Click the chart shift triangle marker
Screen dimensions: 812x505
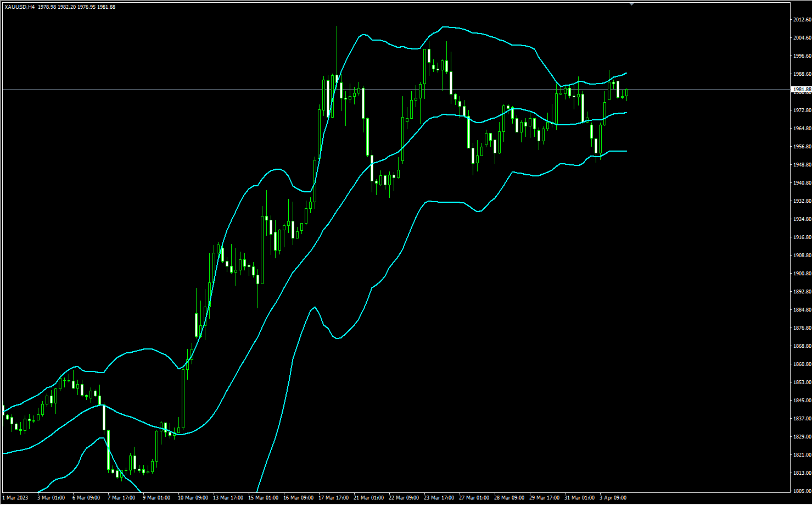[x=631, y=4]
